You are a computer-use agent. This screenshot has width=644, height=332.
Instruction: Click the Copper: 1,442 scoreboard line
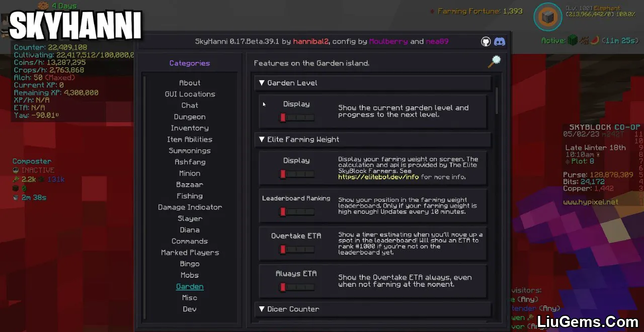590,189
